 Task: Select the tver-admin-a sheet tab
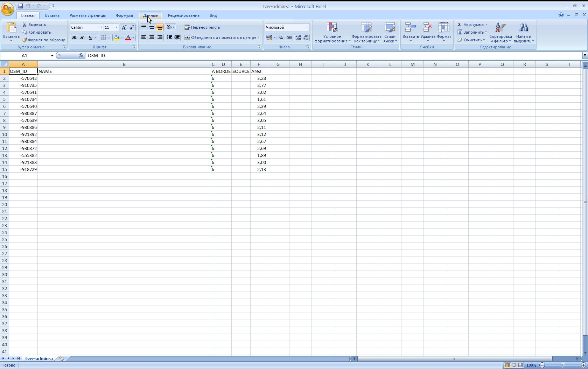click(x=39, y=358)
